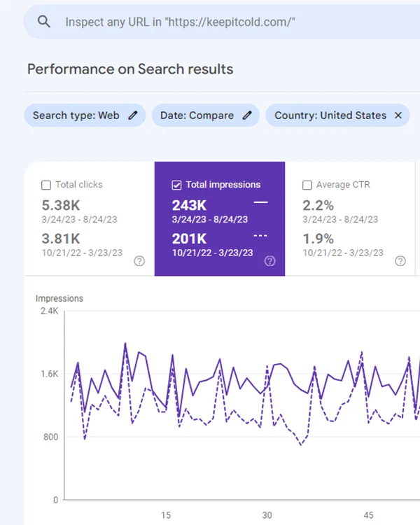Click the 2.2% CTR value
The height and width of the screenshot is (525, 420).
(318, 205)
